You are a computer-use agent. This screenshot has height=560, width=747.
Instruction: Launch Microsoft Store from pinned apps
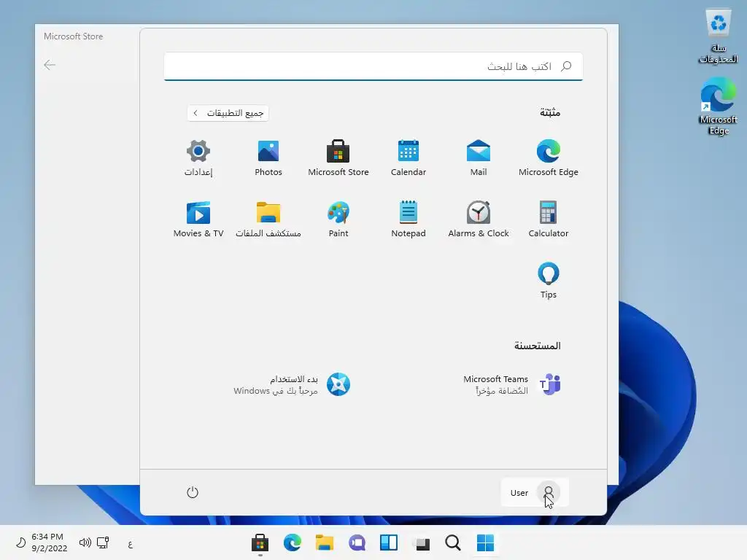pyautogui.click(x=338, y=158)
